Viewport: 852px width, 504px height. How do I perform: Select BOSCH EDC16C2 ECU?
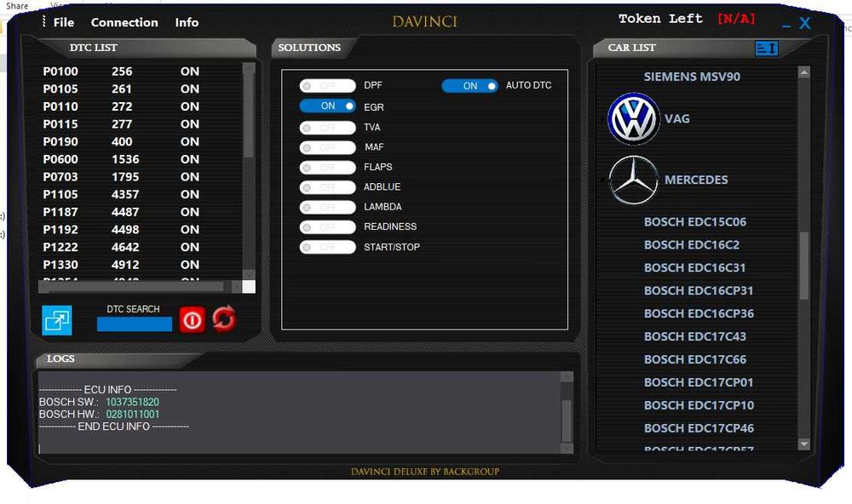click(691, 244)
